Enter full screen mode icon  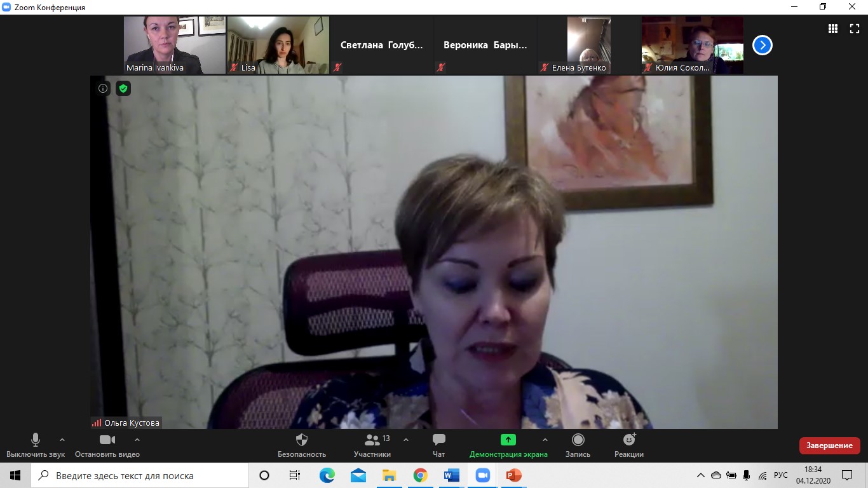[x=855, y=29]
